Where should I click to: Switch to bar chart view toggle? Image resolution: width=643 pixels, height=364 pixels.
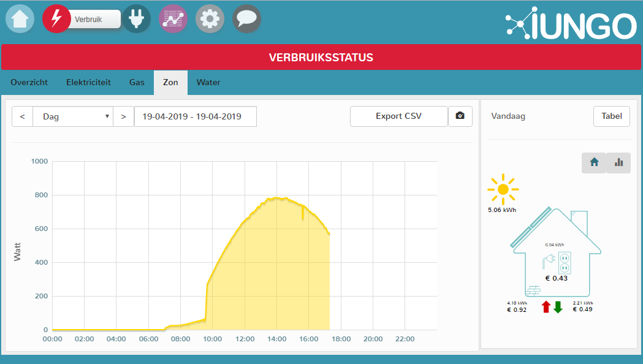coord(618,162)
